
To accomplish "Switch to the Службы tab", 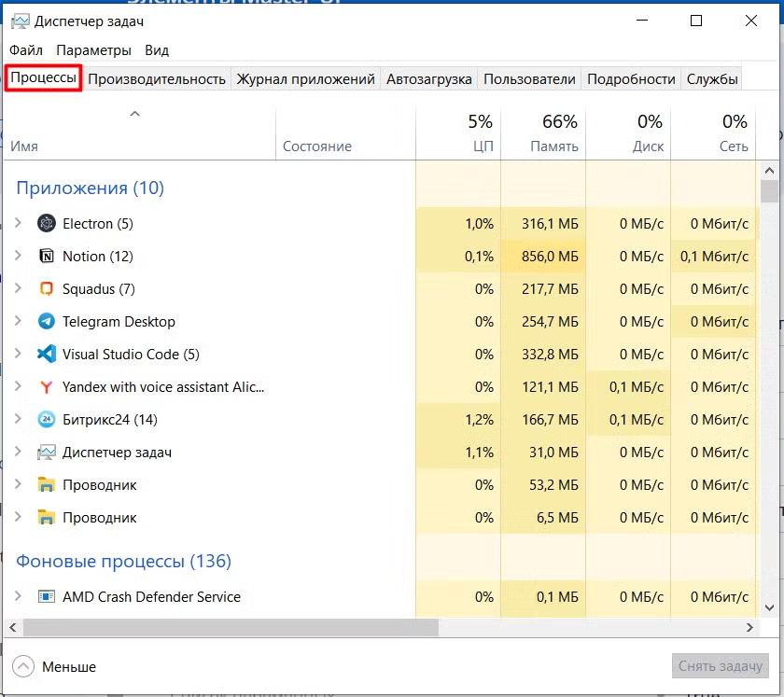I will [x=712, y=79].
